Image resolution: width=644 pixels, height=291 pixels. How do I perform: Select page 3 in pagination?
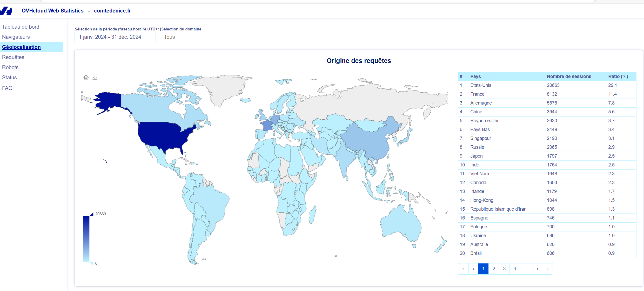(504, 269)
